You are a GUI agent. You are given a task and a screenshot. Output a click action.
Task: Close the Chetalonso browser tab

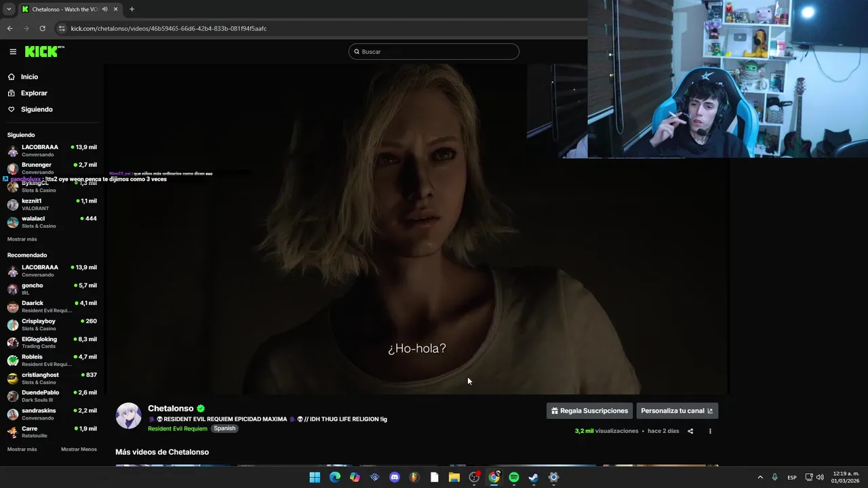click(116, 9)
